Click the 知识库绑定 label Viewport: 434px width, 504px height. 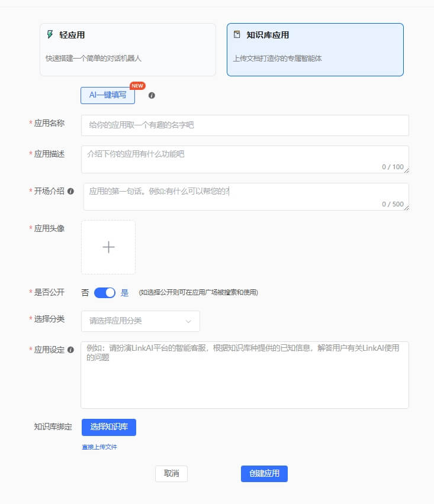click(53, 427)
